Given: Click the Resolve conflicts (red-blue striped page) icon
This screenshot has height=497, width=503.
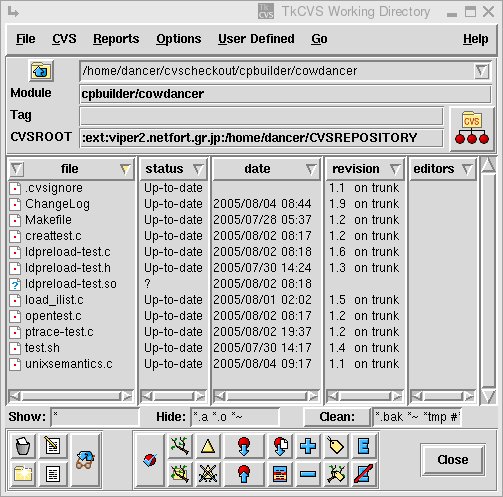Looking at the screenshot, I should pyautogui.click(x=280, y=474).
